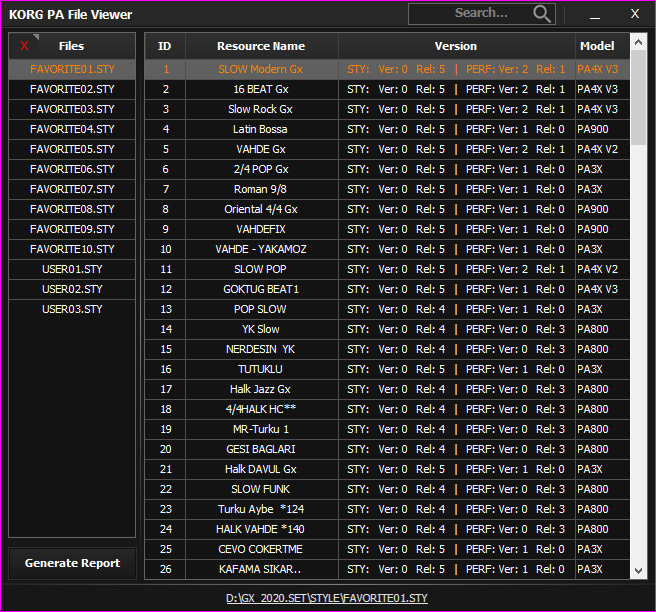Select FAVORITE04.STY in the files list
656x612 pixels.
[x=72, y=129]
